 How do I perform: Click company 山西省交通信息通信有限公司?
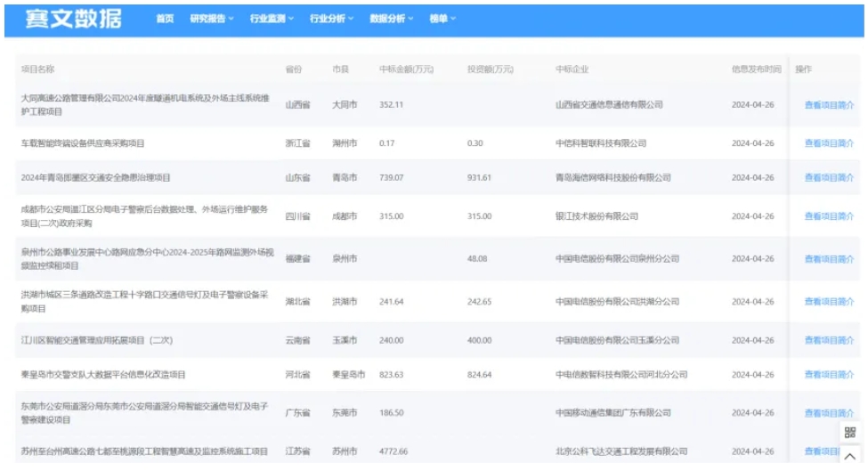click(609, 104)
